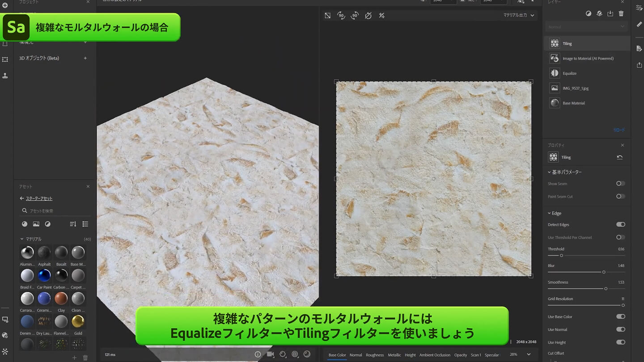
Task: Click the shape selection icon in 3D viewport
Action: click(283, 354)
